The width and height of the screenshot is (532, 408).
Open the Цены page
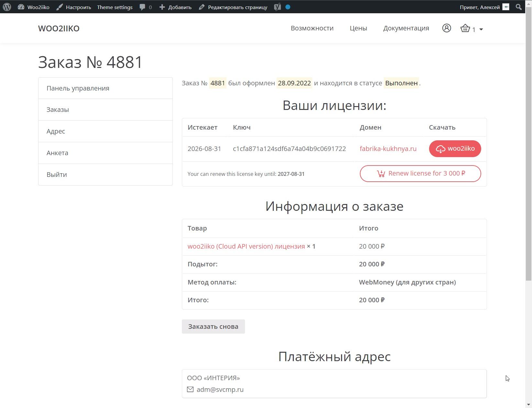pos(358,28)
